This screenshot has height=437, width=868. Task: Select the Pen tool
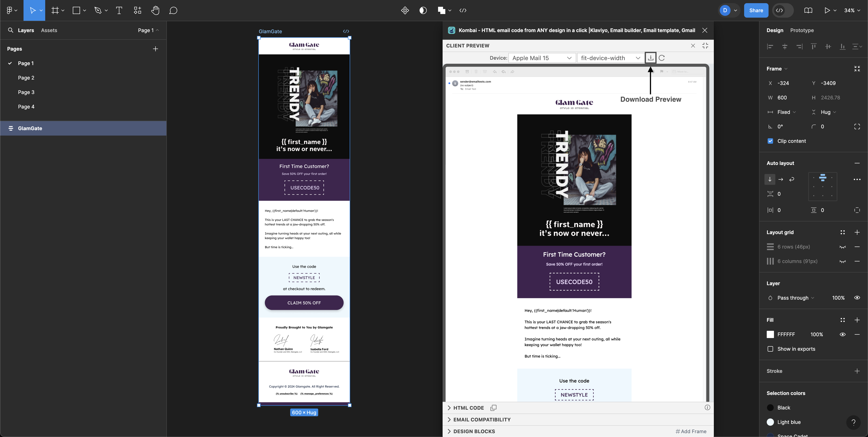coord(98,10)
